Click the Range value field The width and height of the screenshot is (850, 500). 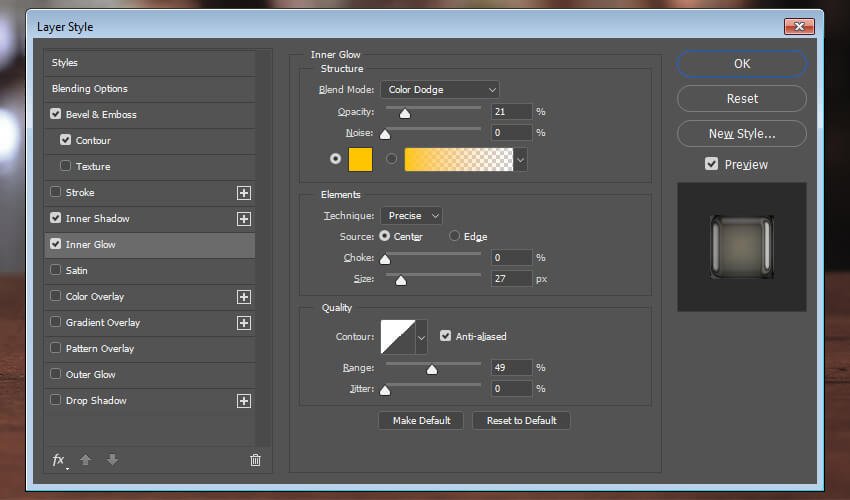(x=511, y=368)
